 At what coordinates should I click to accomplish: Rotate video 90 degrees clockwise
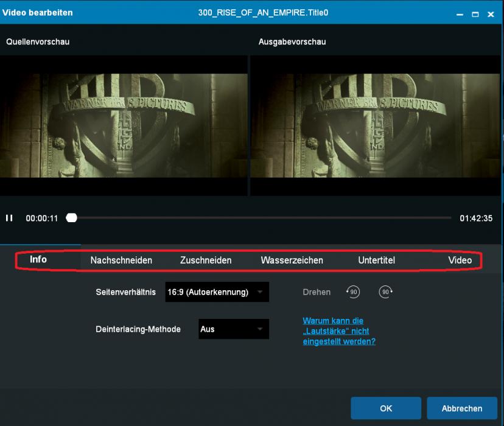pyautogui.click(x=386, y=292)
